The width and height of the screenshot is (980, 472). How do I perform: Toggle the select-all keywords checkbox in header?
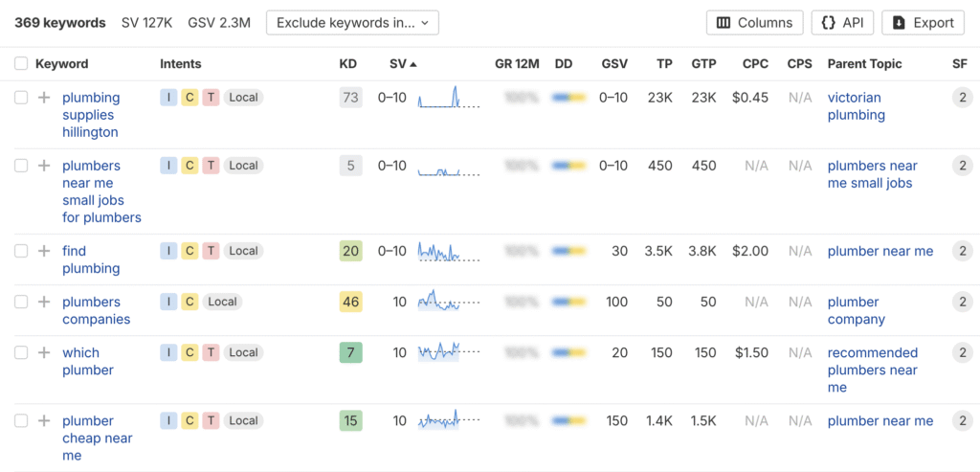(x=21, y=64)
